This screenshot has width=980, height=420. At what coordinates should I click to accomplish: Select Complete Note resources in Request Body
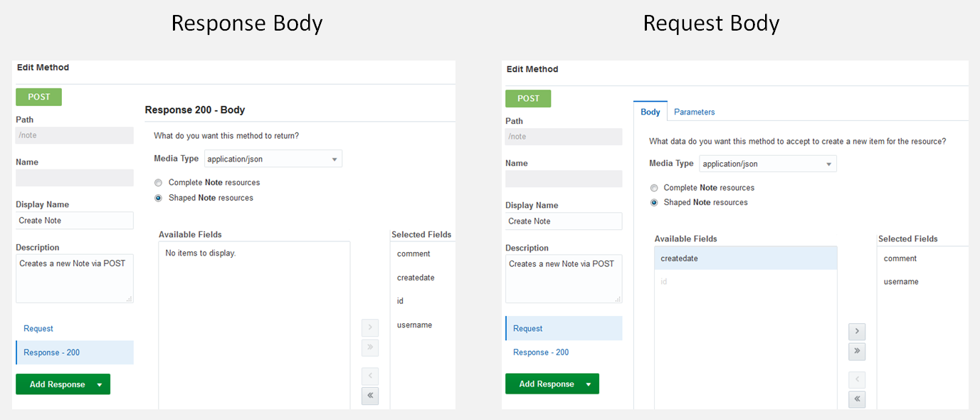tap(654, 188)
